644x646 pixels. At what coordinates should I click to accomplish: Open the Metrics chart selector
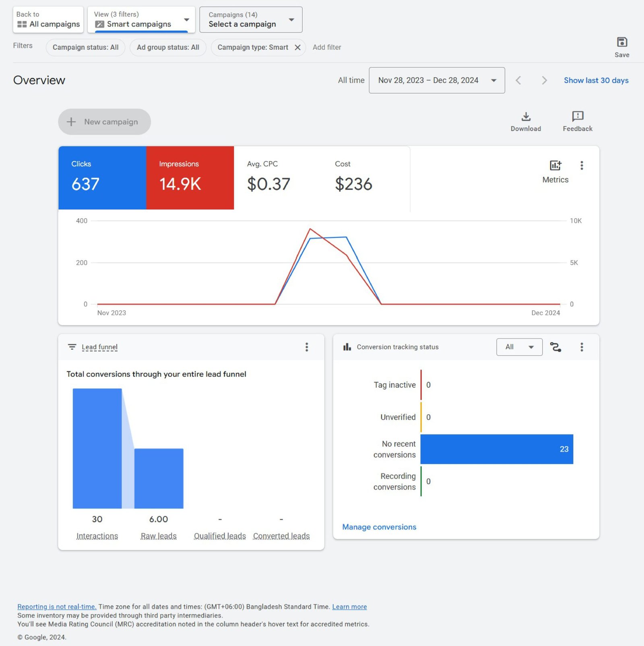[x=555, y=171]
